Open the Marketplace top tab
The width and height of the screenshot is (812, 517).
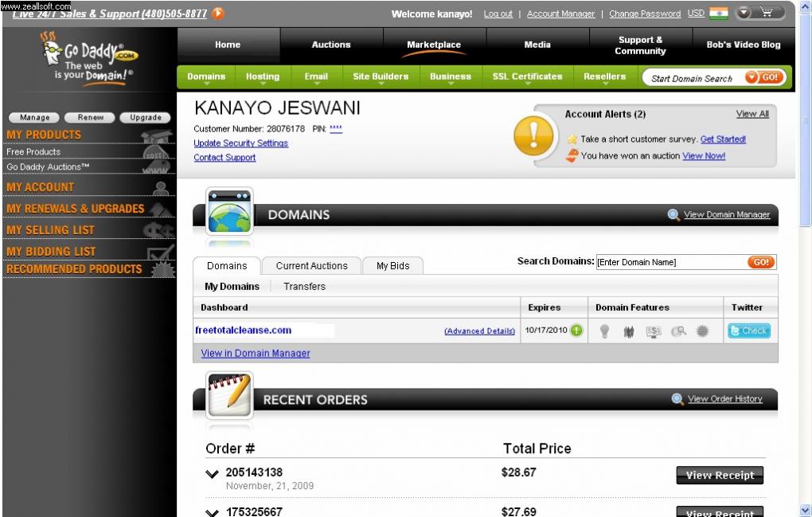pyautogui.click(x=434, y=45)
